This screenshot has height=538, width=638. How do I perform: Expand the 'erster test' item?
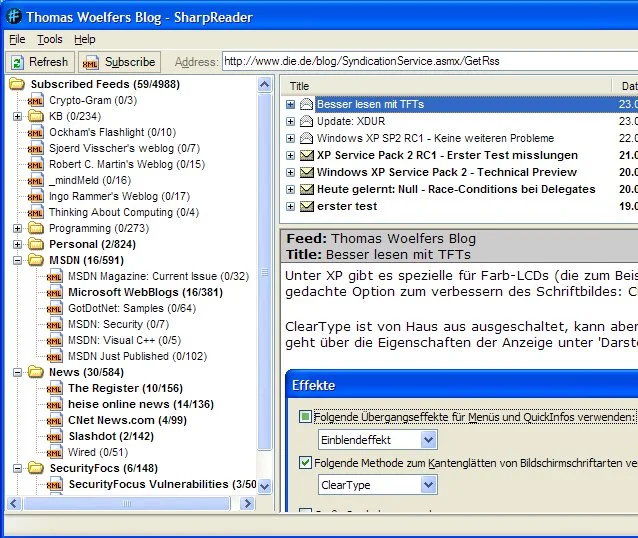pos(290,206)
